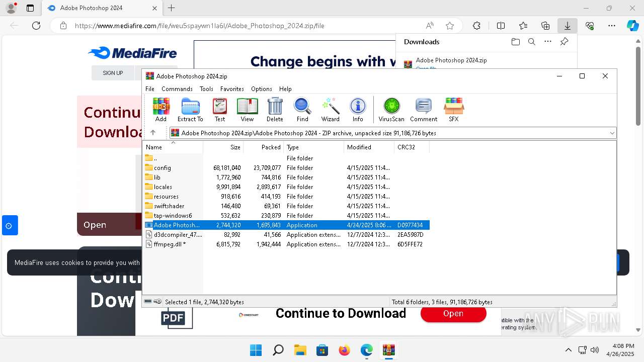The width and height of the screenshot is (644, 362).
Task: Open the Info toolbar icon
Action: click(358, 110)
